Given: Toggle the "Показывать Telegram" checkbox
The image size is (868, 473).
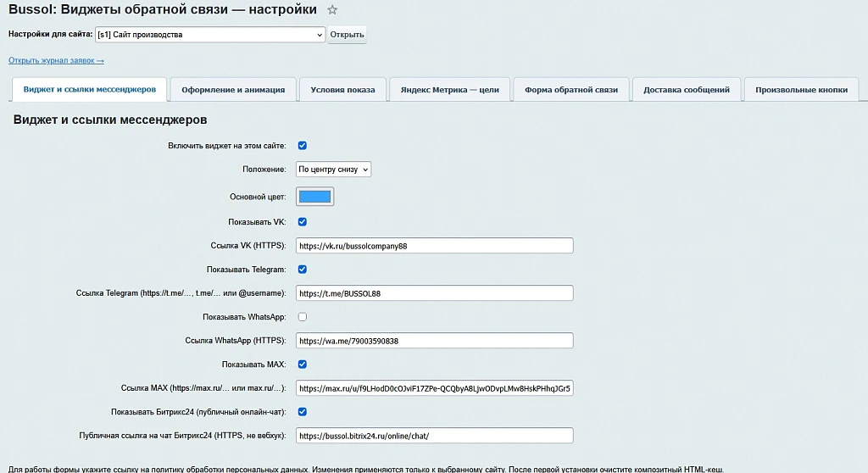Looking at the screenshot, I should click(x=303, y=270).
